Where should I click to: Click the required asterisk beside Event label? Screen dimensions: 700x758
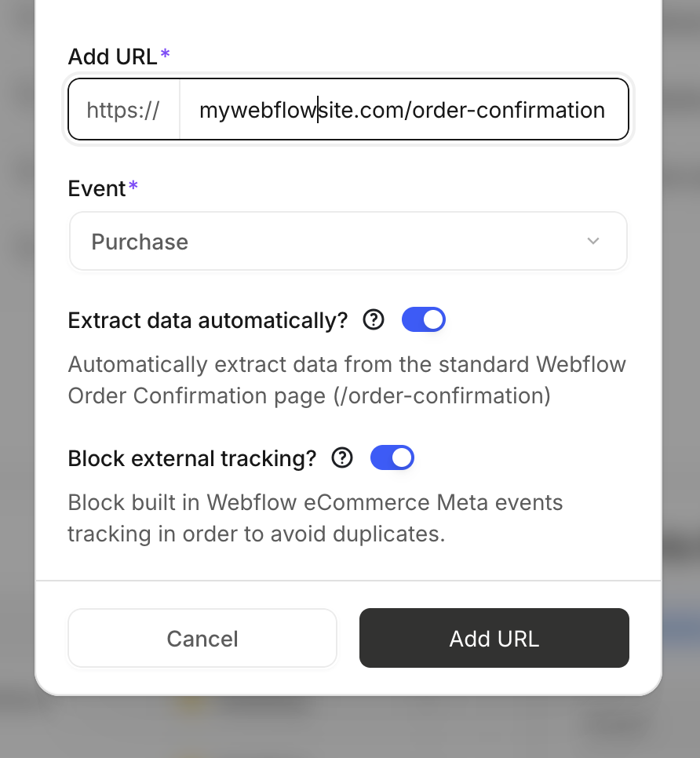point(133,186)
